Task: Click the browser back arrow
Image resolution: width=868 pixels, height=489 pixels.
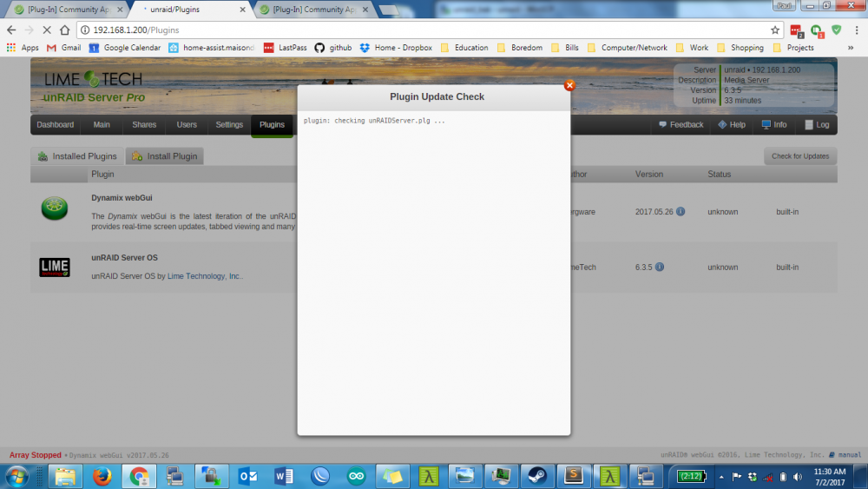Action: point(11,30)
